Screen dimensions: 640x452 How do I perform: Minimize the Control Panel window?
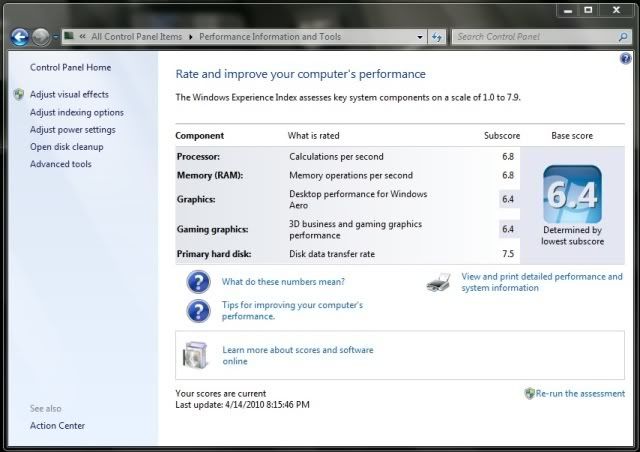tap(568, 11)
